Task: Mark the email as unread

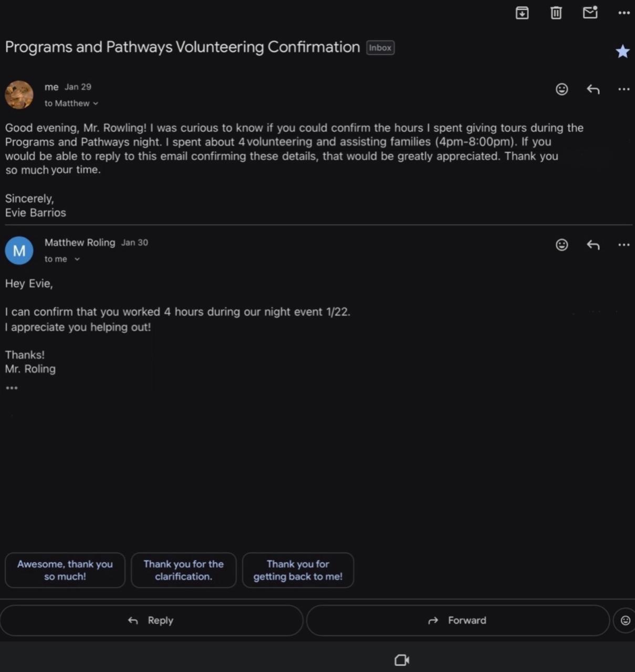Action: tap(590, 12)
